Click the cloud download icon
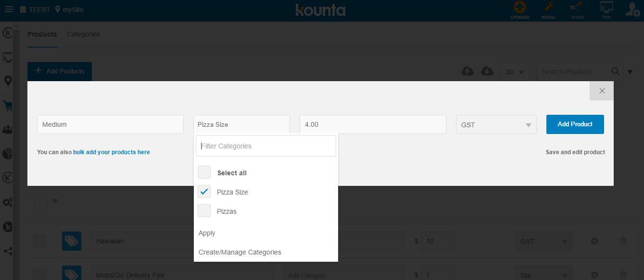This screenshot has height=280, width=644. coord(487,72)
